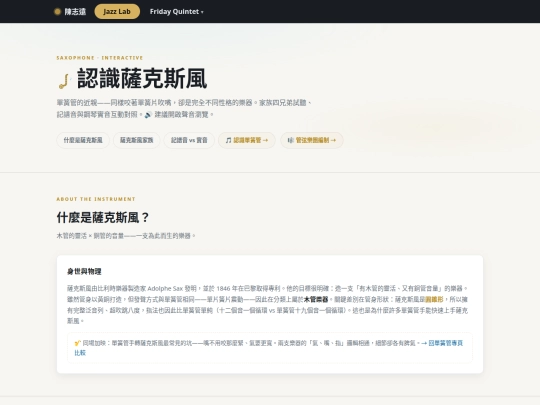540x405 pixels.
Task: Select the 記譜音 vs 實音 chip
Action: coord(189,140)
